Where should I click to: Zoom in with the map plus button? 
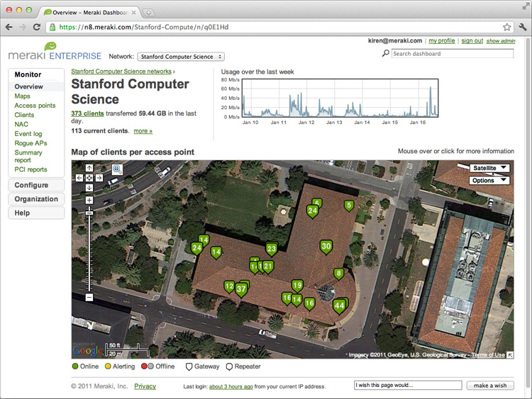click(89, 200)
